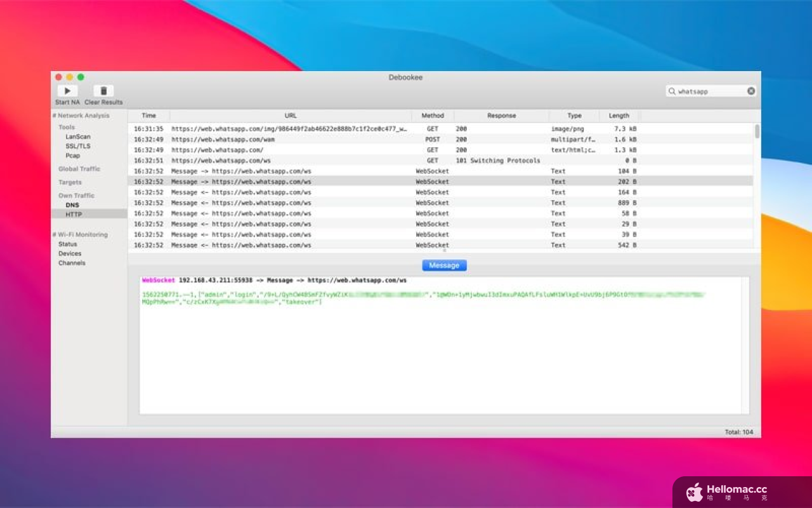Image resolution: width=812 pixels, height=508 pixels.
Task: Sort by Method column header
Action: click(x=433, y=116)
